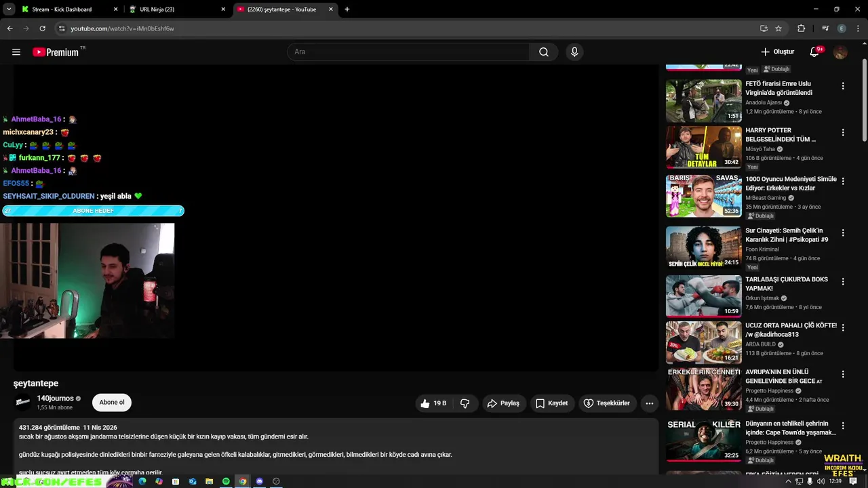Open 140journos channel name link
The height and width of the screenshot is (488, 868).
(55, 399)
